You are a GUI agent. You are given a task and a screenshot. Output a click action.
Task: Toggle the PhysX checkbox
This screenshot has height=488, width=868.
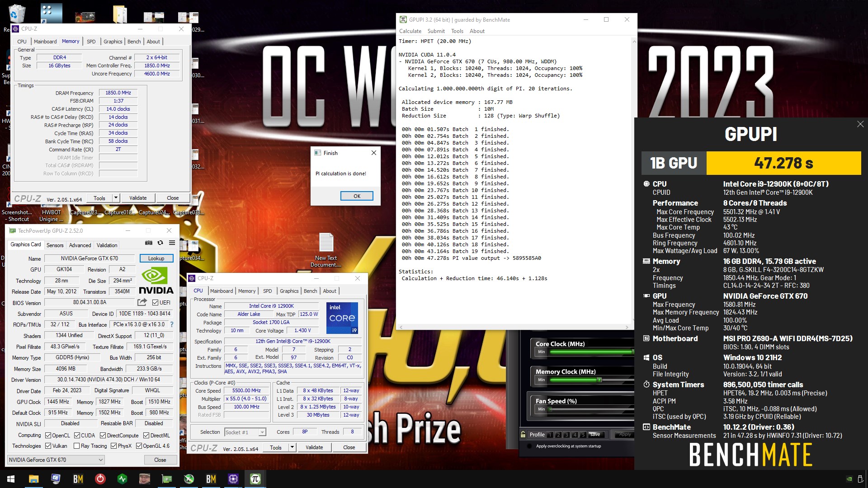[x=113, y=446]
